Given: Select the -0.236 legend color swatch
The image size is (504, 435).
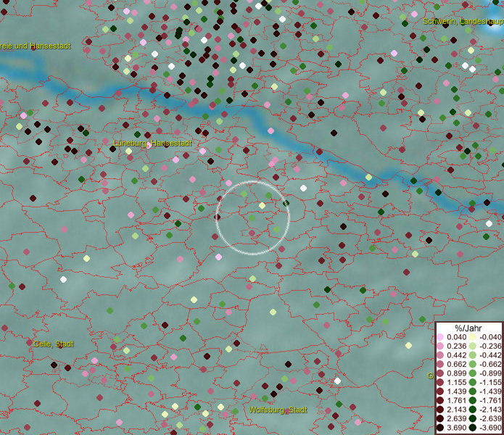Looking at the screenshot, I should [x=473, y=346].
